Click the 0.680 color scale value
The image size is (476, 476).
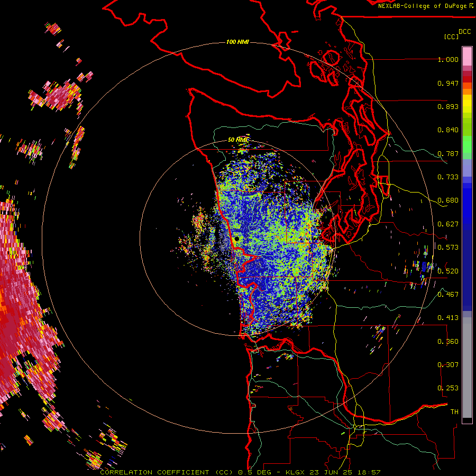(448, 200)
